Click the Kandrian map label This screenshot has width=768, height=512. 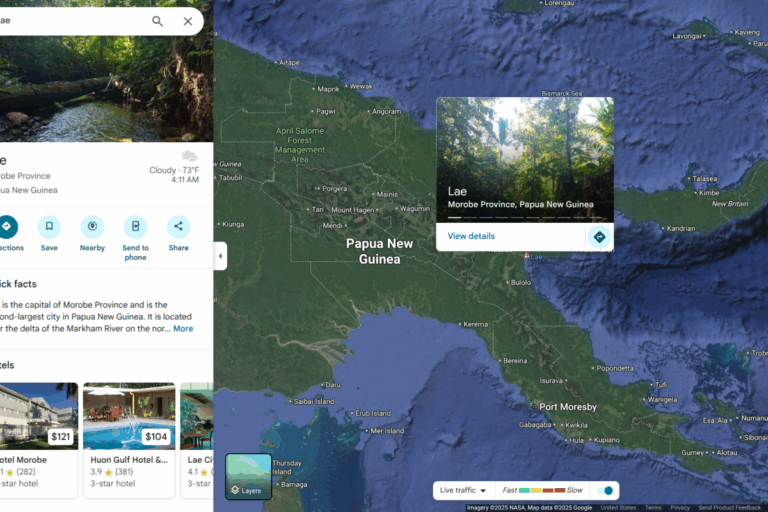[x=681, y=228]
